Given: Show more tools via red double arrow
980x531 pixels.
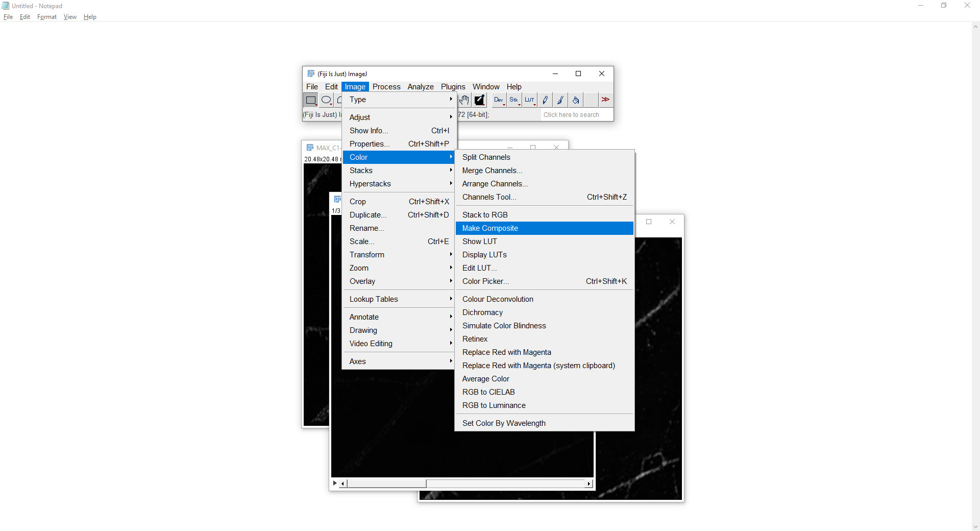Looking at the screenshot, I should pyautogui.click(x=605, y=100).
